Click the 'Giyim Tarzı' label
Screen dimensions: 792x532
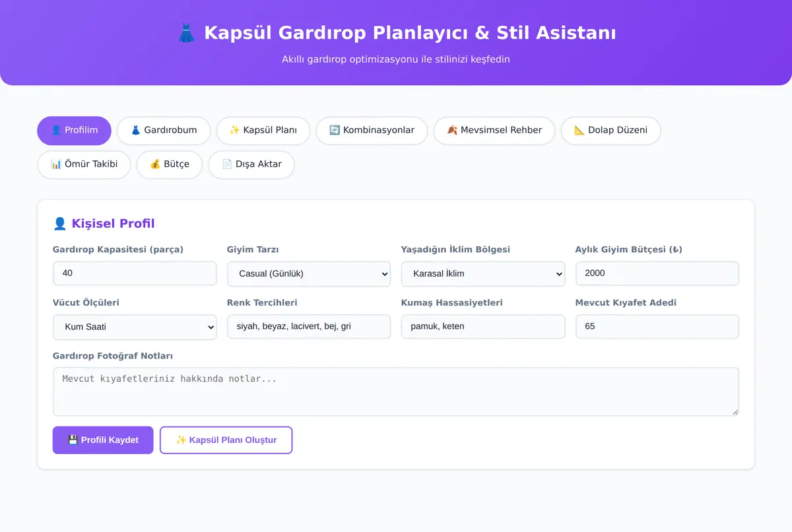coord(253,249)
